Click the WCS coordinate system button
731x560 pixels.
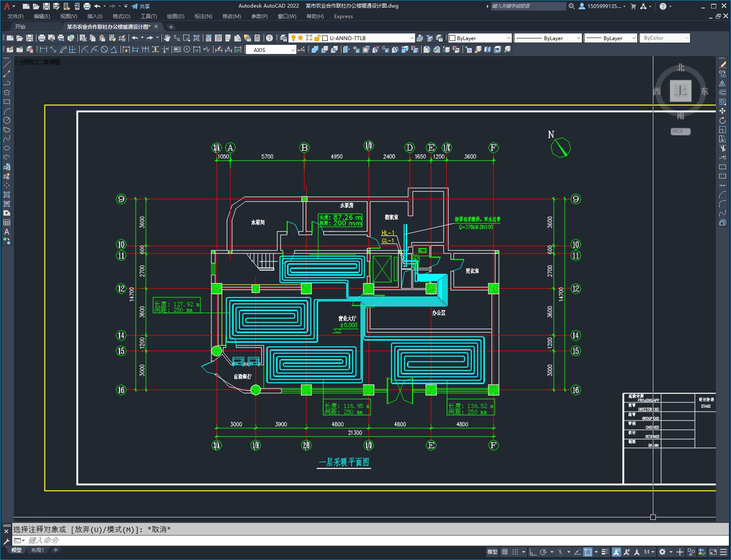pos(680,131)
